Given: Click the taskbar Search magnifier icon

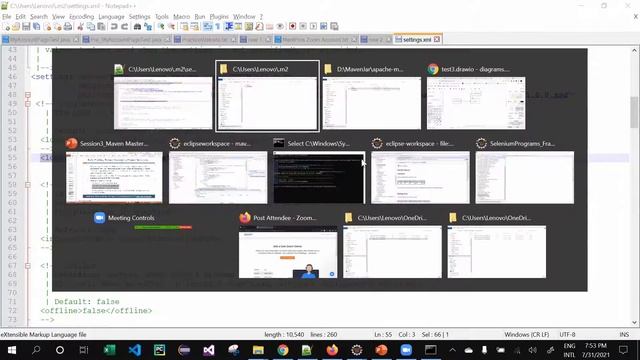Looking at the screenshot, I should coord(36,350).
